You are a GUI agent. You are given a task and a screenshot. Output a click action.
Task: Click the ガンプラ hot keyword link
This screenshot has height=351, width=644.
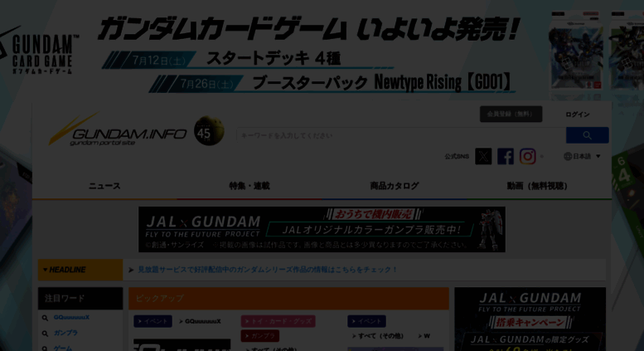click(65, 333)
